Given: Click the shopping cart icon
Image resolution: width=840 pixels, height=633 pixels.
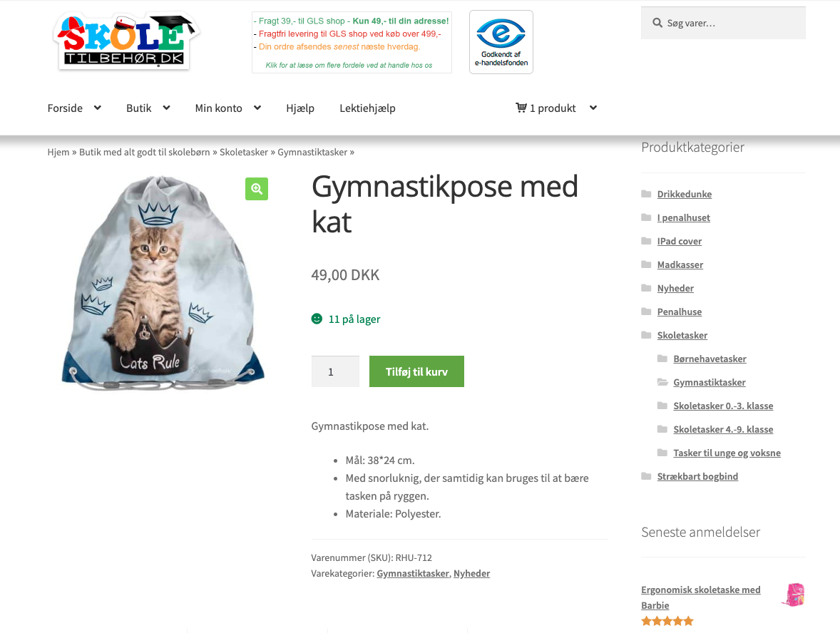Looking at the screenshot, I should (x=521, y=108).
